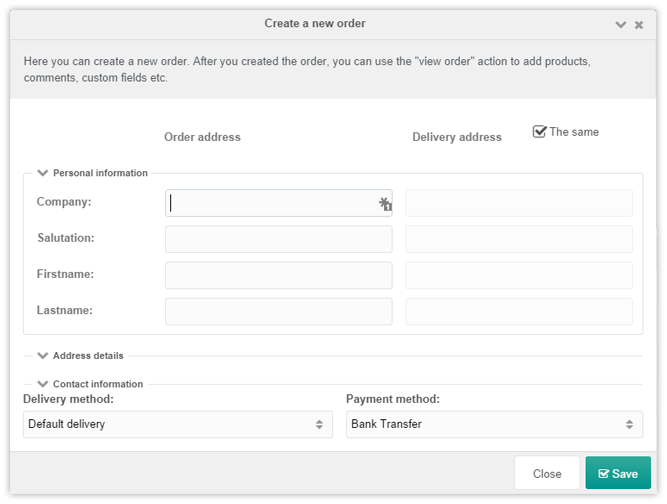Click the Firstname delivery address field
This screenshot has height=504, width=667.
(x=519, y=275)
